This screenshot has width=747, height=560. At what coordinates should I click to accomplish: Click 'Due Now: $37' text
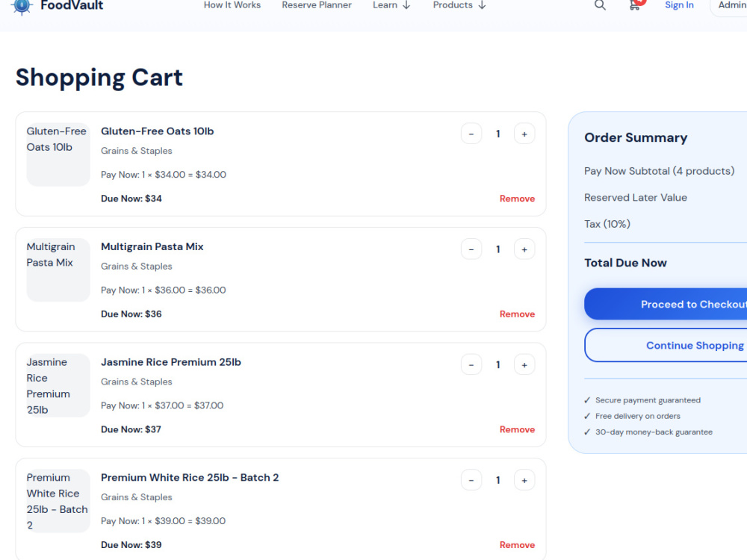[131, 429]
